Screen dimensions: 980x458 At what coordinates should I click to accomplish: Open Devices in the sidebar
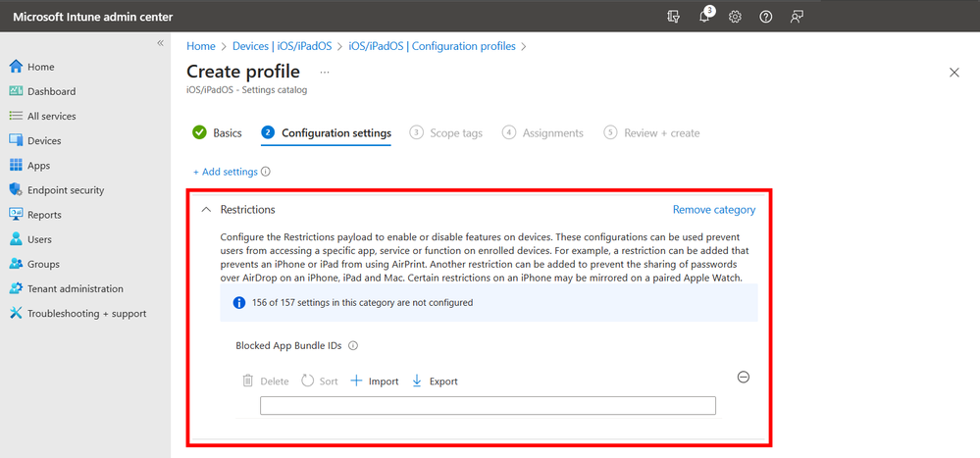tap(35, 140)
